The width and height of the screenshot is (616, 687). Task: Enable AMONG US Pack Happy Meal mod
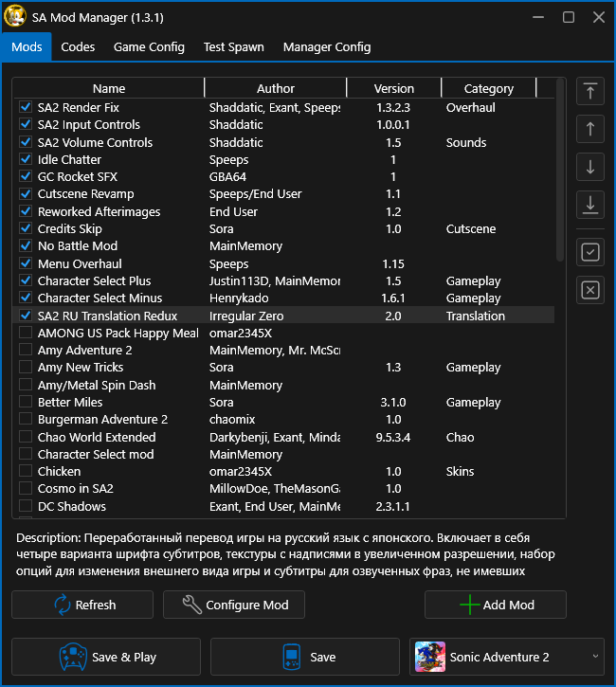26,333
